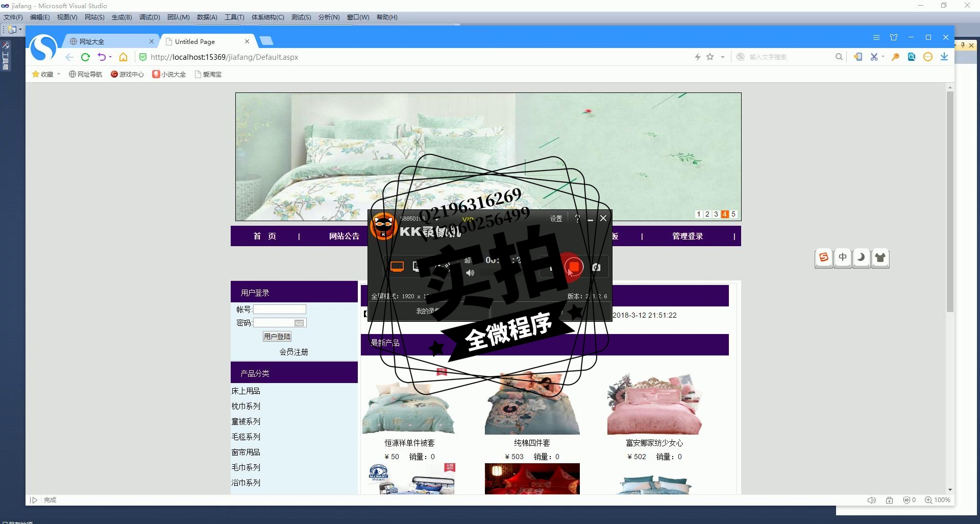Open the 网址导航 bookmark
The height and width of the screenshot is (524, 980).
85,74
